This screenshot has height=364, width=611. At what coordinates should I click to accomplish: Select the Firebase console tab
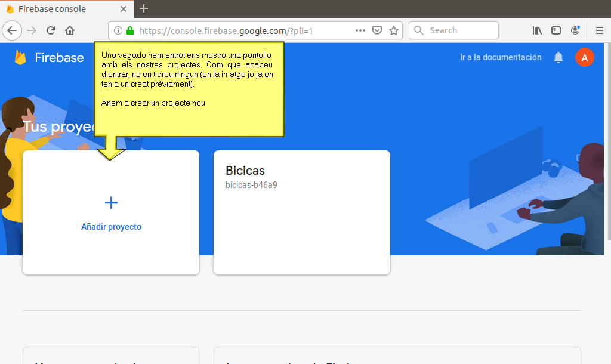click(67, 9)
